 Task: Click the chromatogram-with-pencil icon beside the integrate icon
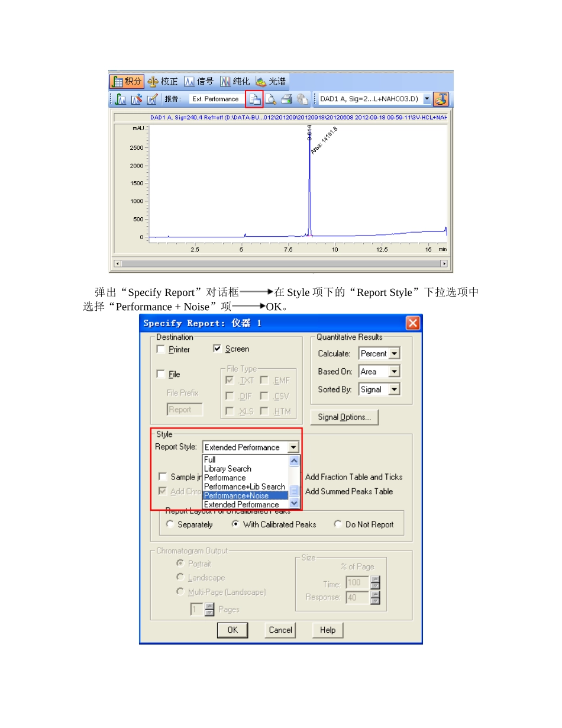pos(136,99)
